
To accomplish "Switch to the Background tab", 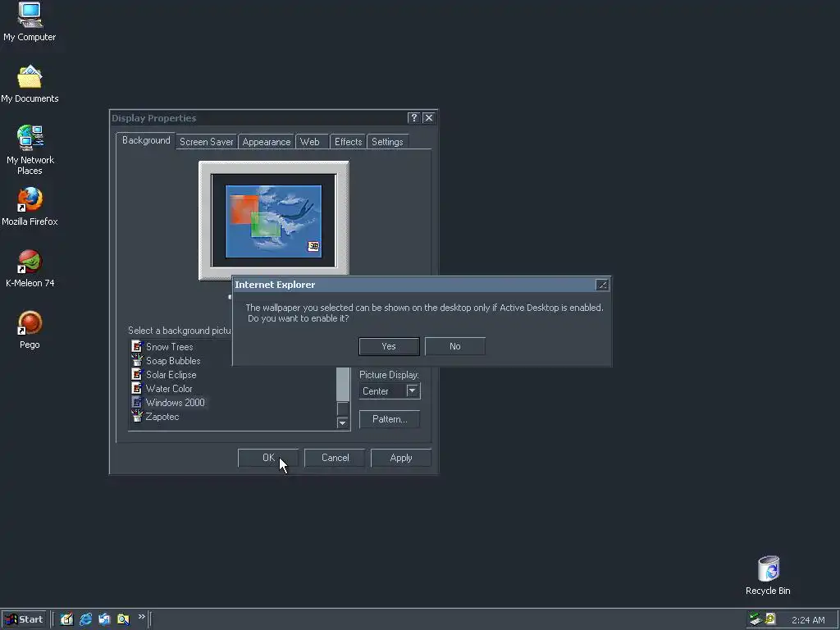I will 146,140.
